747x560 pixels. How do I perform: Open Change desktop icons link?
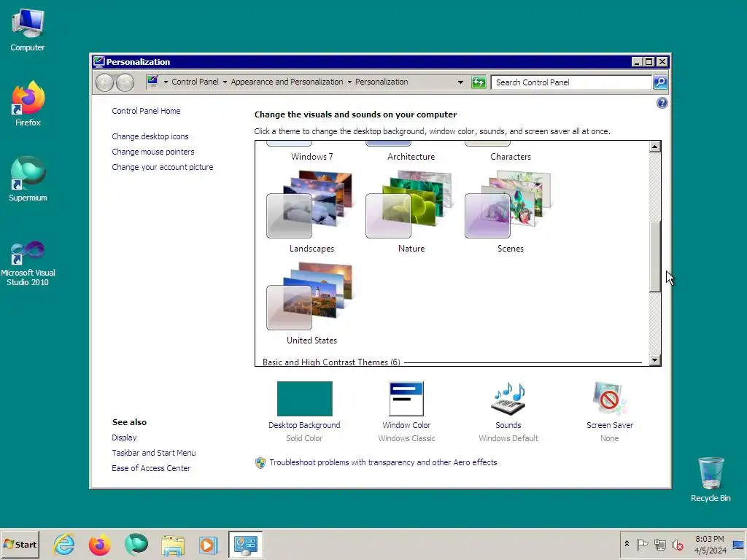[x=150, y=136]
